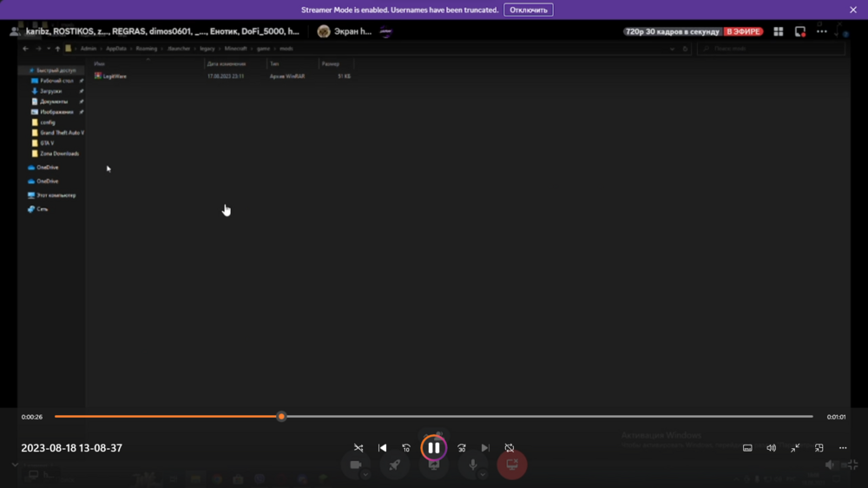This screenshot has width=868, height=488.
Task: Open the member list icon beside karibz
Action: click(x=14, y=31)
